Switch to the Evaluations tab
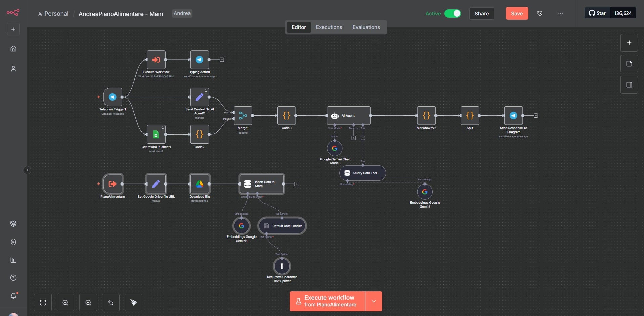Screen dimensions: 644x316 366,27
